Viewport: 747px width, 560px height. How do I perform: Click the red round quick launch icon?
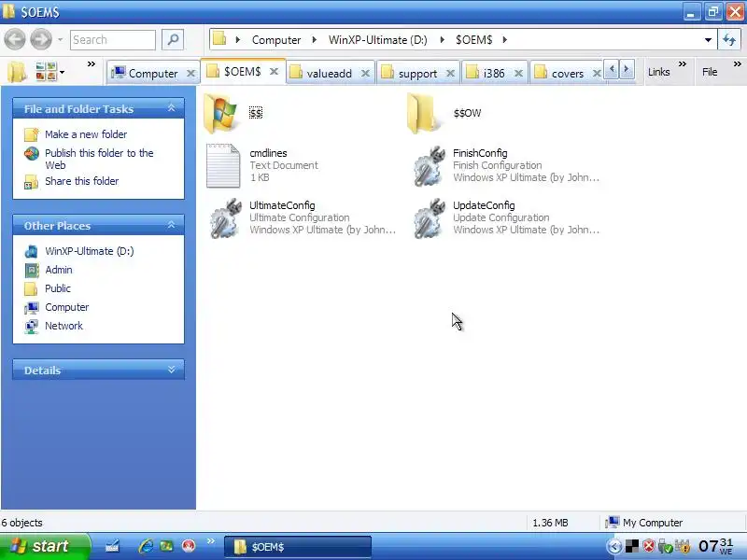(189, 546)
